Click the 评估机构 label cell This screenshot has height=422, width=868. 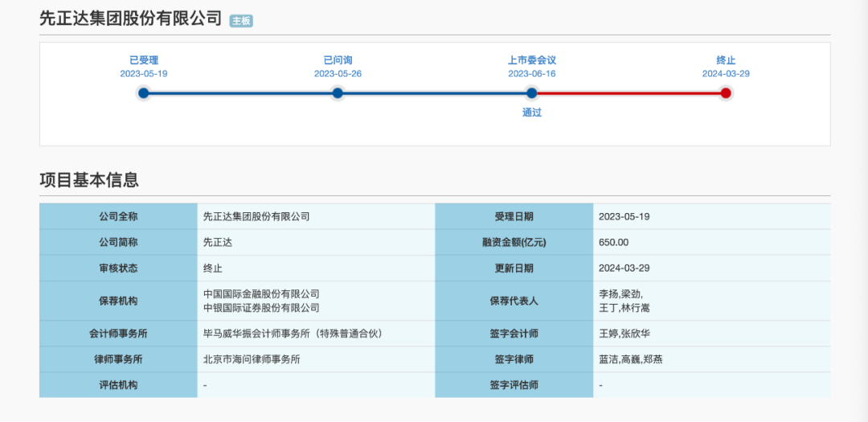coord(118,385)
